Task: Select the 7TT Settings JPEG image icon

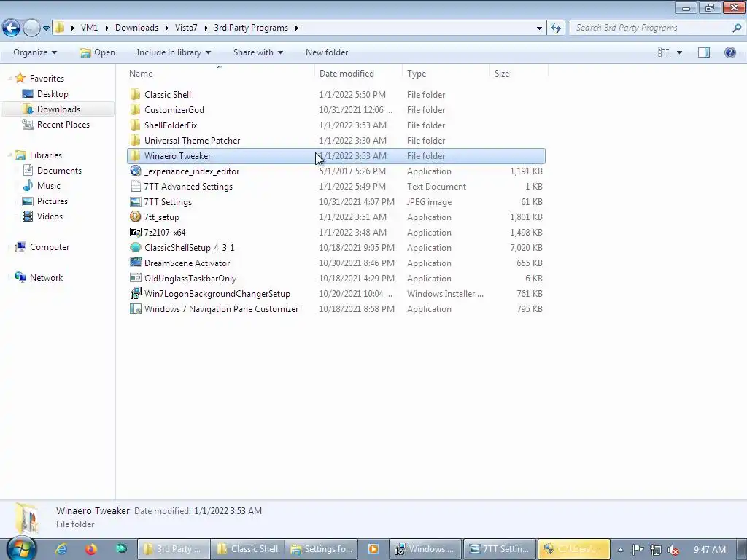Action: click(x=135, y=201)
